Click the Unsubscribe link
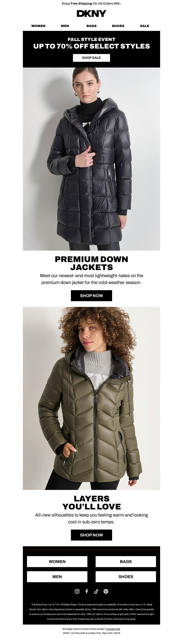Image resolution: width=183 pixels, height=644 pixels. (113, 629)
